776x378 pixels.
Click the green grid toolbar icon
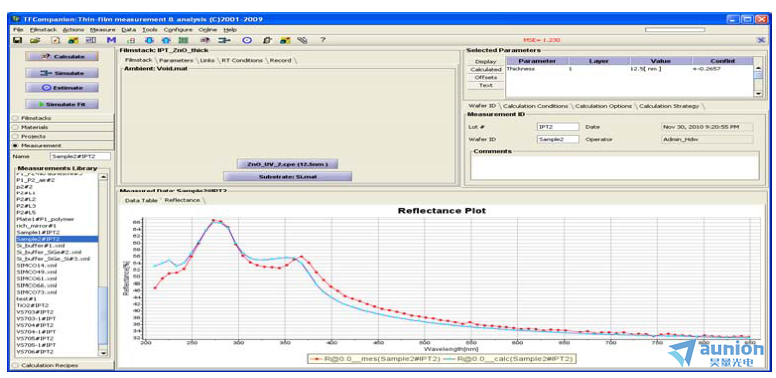183,40
